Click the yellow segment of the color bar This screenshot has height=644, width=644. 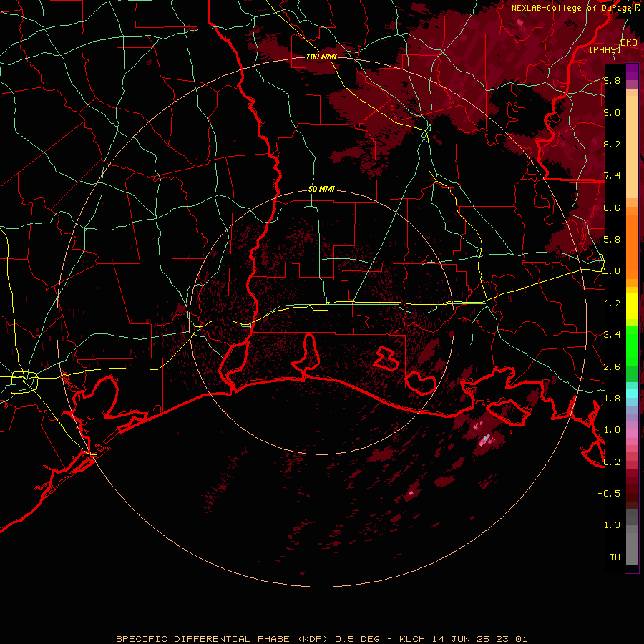(x=632, y=306)
